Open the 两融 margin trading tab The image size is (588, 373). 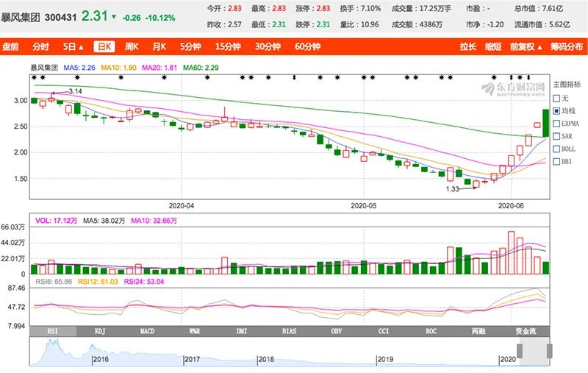pos(478,331)
